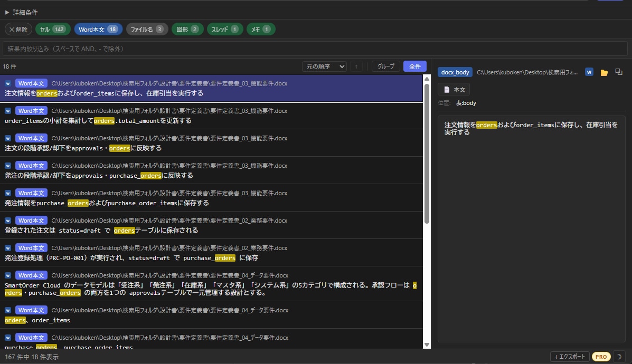The image size is (632, 364).
Task: Click Word icon of the 発注登録処理 row
Action: (x=8, y=247)
